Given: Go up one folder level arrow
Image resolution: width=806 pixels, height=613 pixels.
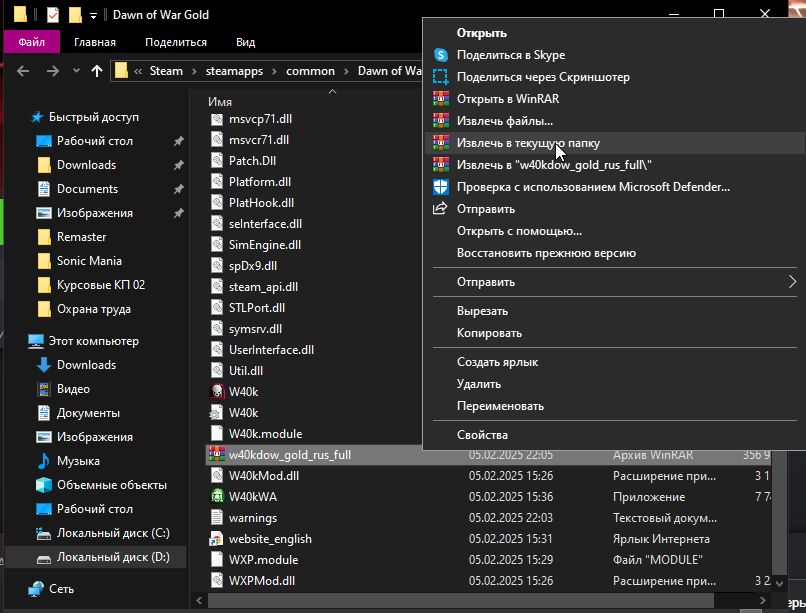Looking at the screenshot, I should tap(97, 71).
